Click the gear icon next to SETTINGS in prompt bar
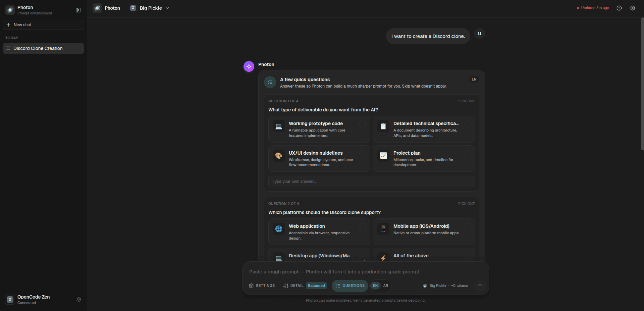Viewport: 644px width, 311px height. 251,286
